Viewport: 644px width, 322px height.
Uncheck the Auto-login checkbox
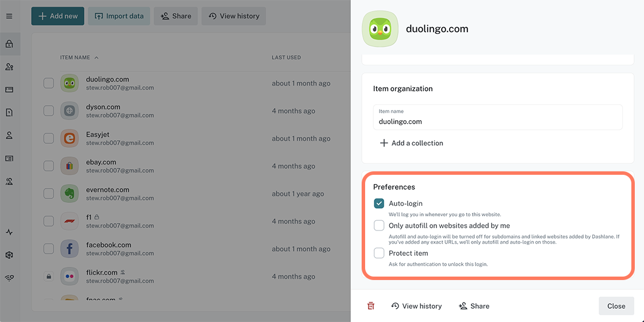379,204
